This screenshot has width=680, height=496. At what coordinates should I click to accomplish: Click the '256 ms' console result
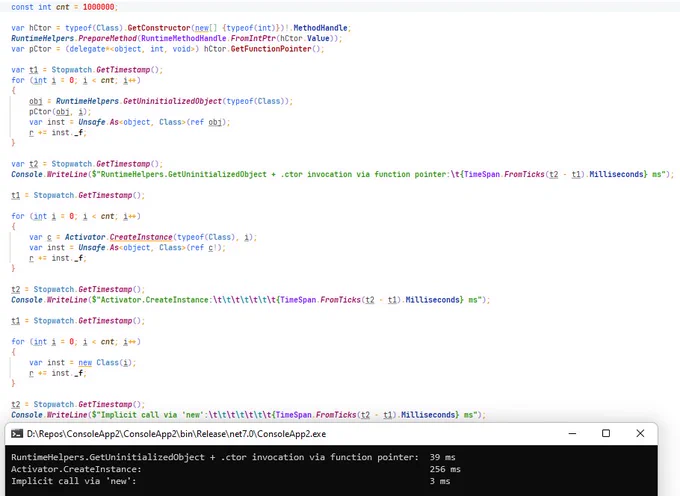445,469
